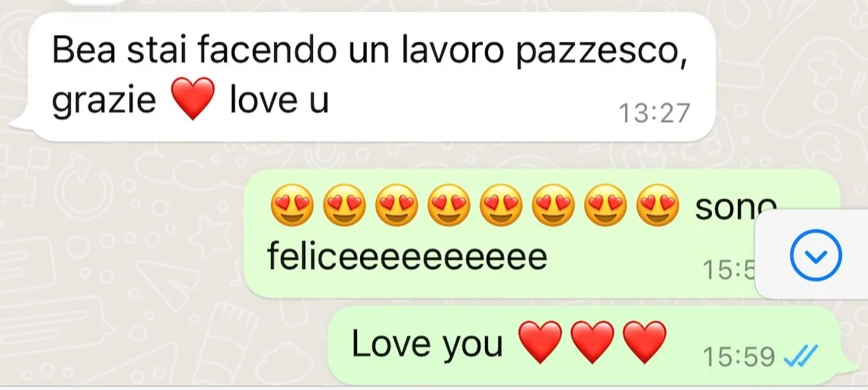The width and height of the screenshot is (868, 390).
Task: Tap the red heart emoji after grazie
Action: pyautogui.click(x=192, y=98)
